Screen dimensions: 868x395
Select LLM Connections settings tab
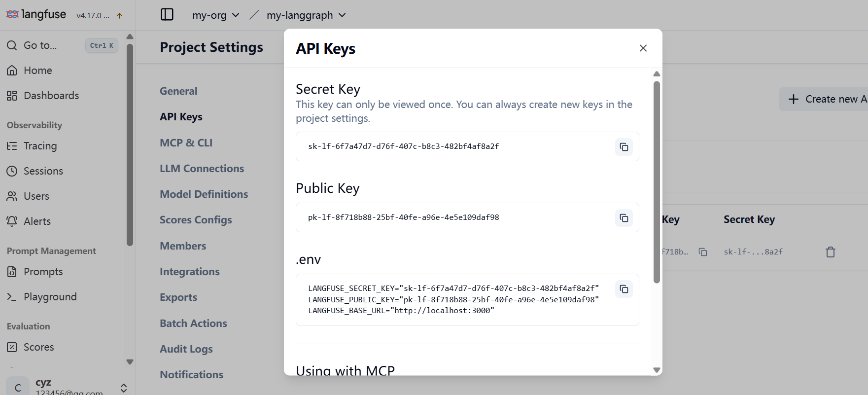coord(202,169)
